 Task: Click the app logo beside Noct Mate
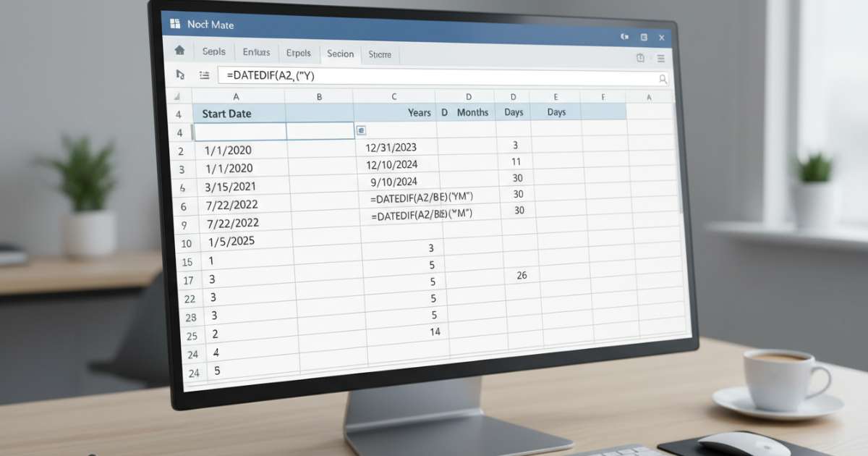pos(174,24)
